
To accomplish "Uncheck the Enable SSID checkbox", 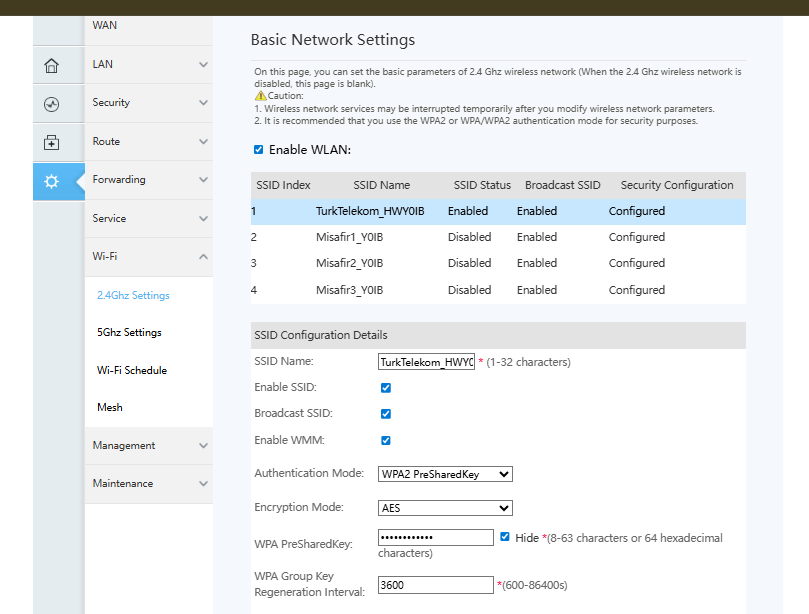I will coord(386,388).
